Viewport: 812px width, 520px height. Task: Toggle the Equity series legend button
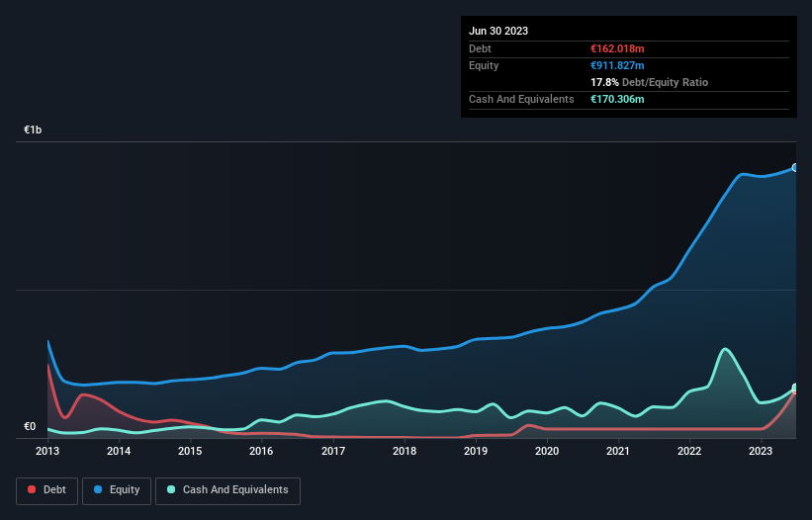pyautogui.click(x=117, y=490)
